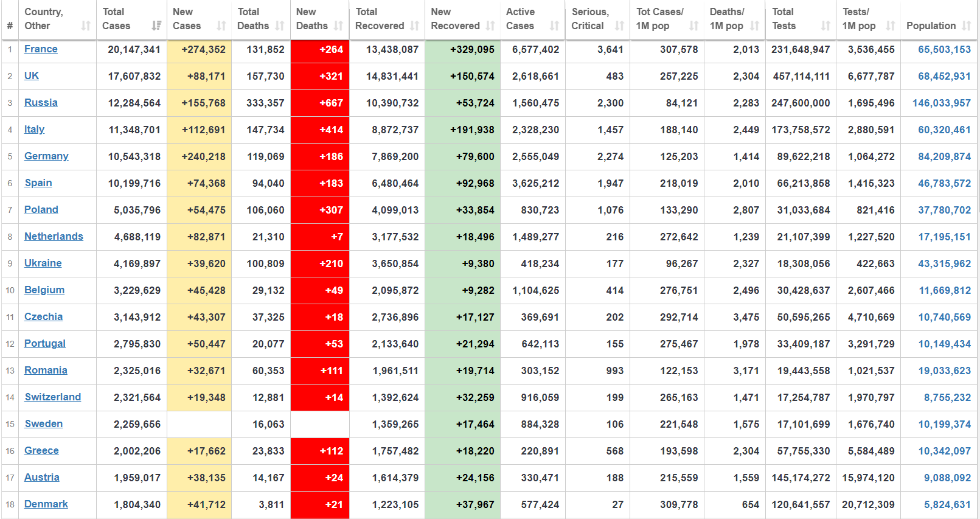Click the Poland link
The width and height of the screenshot is (980, 519).
(41, 209)
